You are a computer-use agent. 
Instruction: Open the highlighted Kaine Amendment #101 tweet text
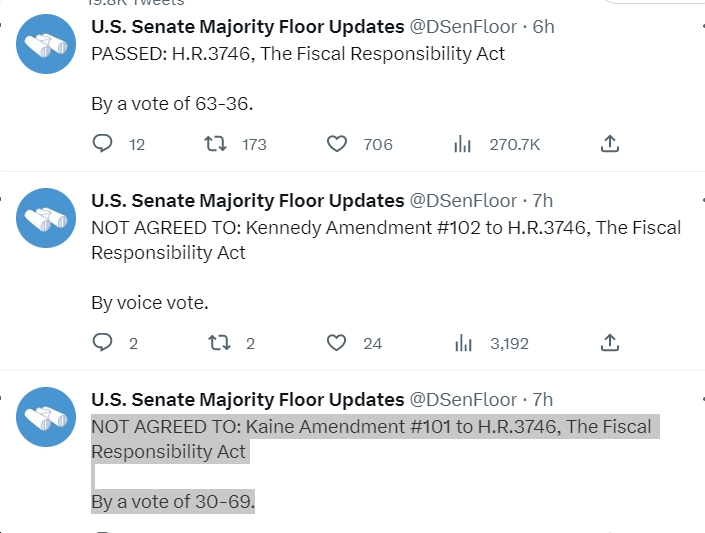(375, 464)
